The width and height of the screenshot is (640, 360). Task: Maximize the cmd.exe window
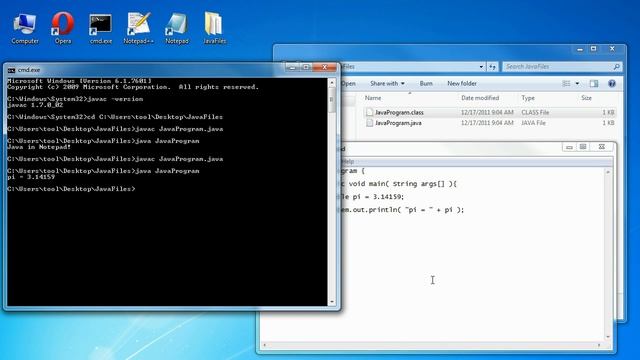point(306,67)
